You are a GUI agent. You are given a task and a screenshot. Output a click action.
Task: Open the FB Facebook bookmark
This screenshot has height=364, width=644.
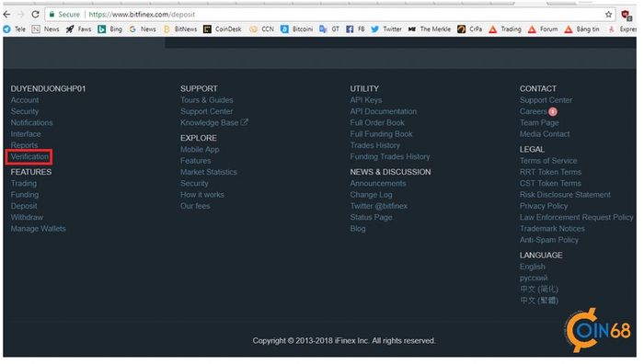[x=355, y=29]
